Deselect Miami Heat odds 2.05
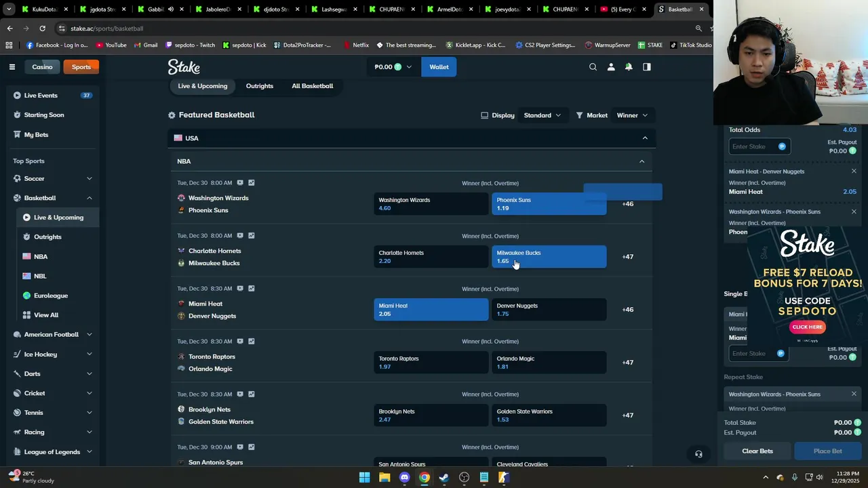The image size is (868, 488). click(431, 310)
